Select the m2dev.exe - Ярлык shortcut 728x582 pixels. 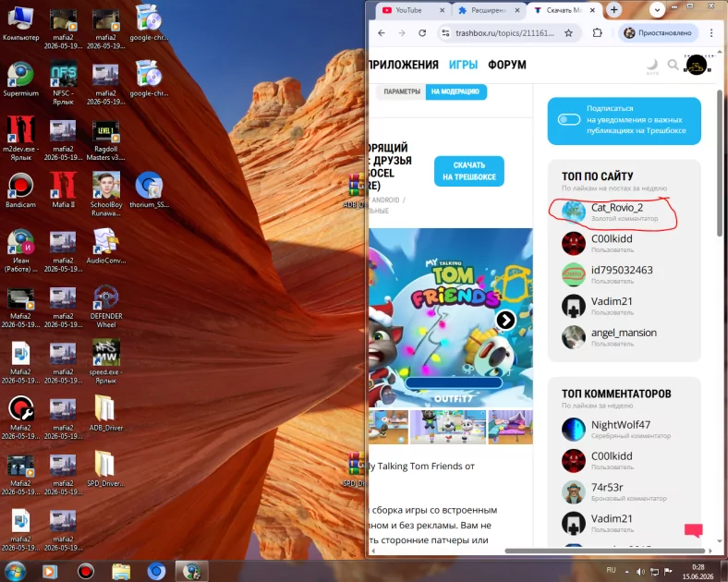(20, 139)
